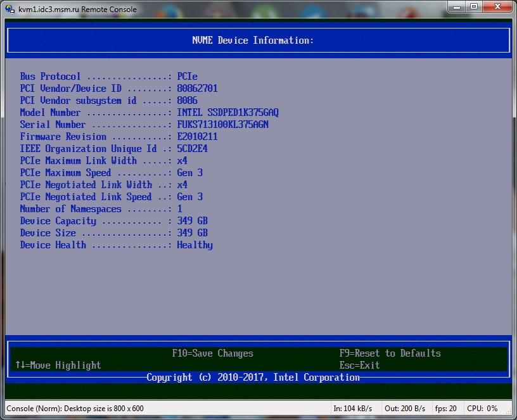The height and width of the screenshot is (420, 517).
Task: Click PCIe Negotiated Link Speed value Gen 3
Action: pyautogui.click(x=190, y=197)
